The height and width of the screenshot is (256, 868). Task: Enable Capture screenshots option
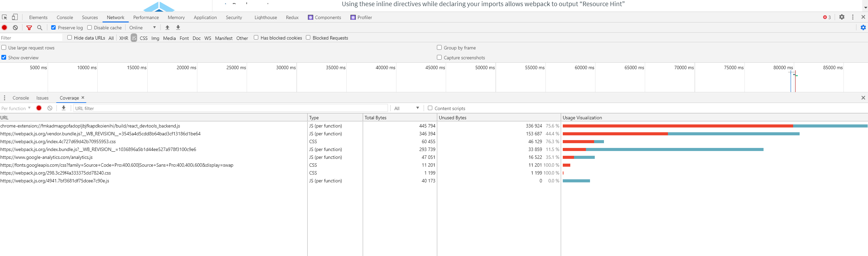coord(439,58)
